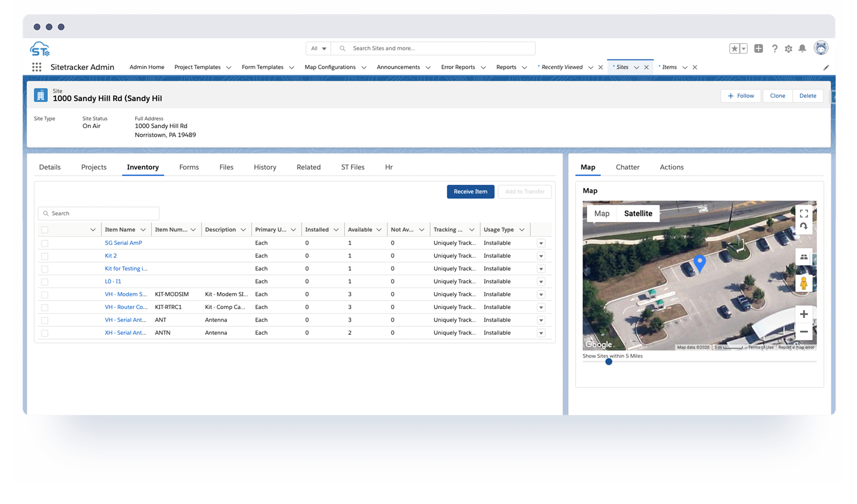Viewport: 857px width, 504px height.
Task: Click the Street View pegman icon
Action: [804, 283]
